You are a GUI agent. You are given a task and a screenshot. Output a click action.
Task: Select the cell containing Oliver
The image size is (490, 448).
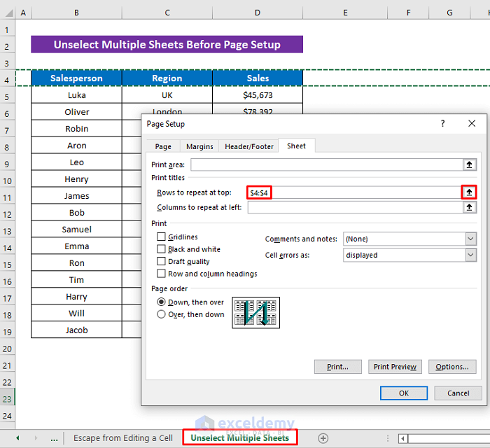(x=76, y=112)
